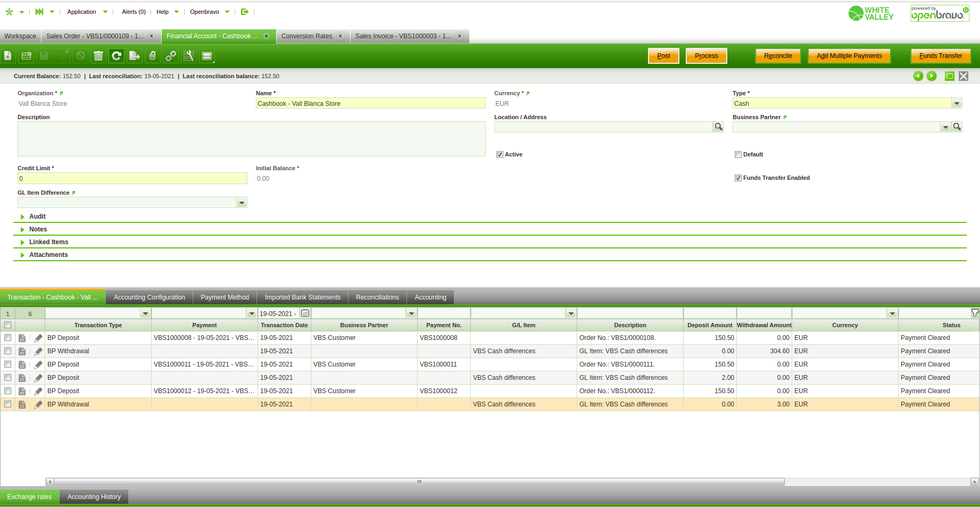This screenshot has height=507, width=980.
Task: Click the Reconcile button
Action: point(778,56)
